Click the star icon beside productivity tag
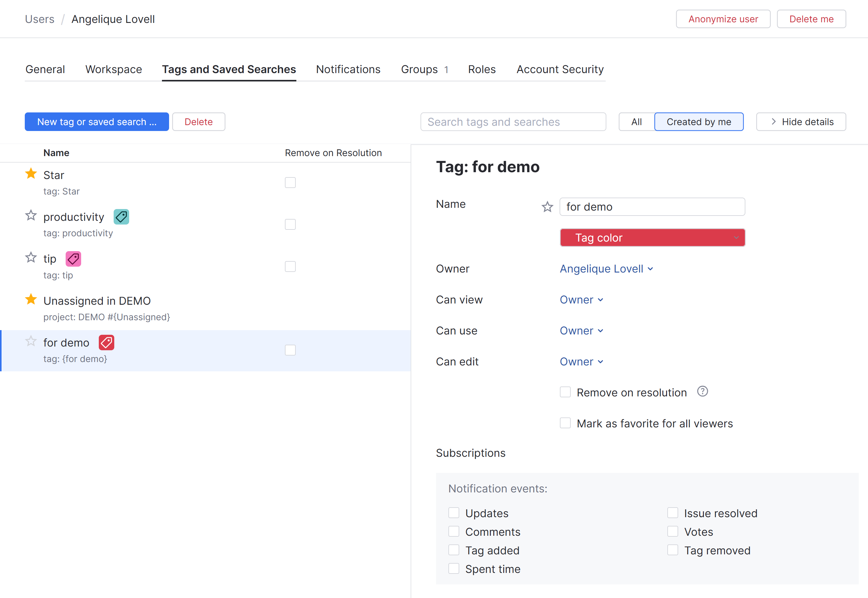868x598 pixels. pos(31,216)
